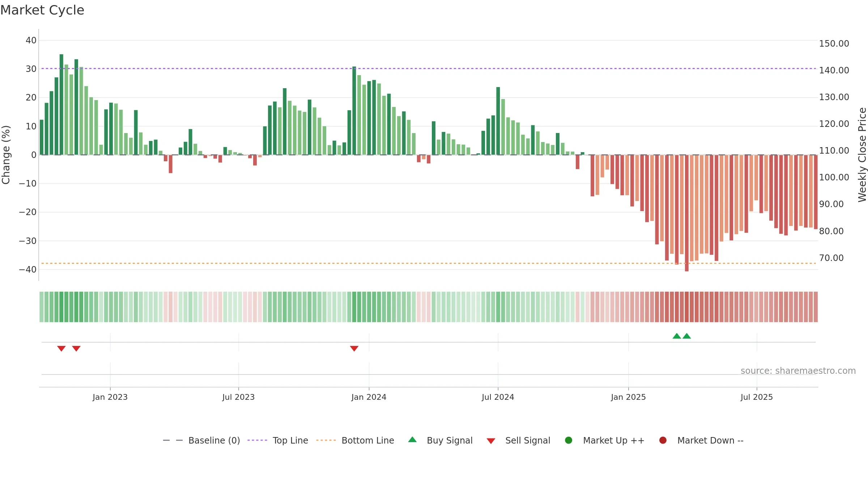Click the Jan 2023 x-axis label

pyautogui.click(x=110, y=397)
